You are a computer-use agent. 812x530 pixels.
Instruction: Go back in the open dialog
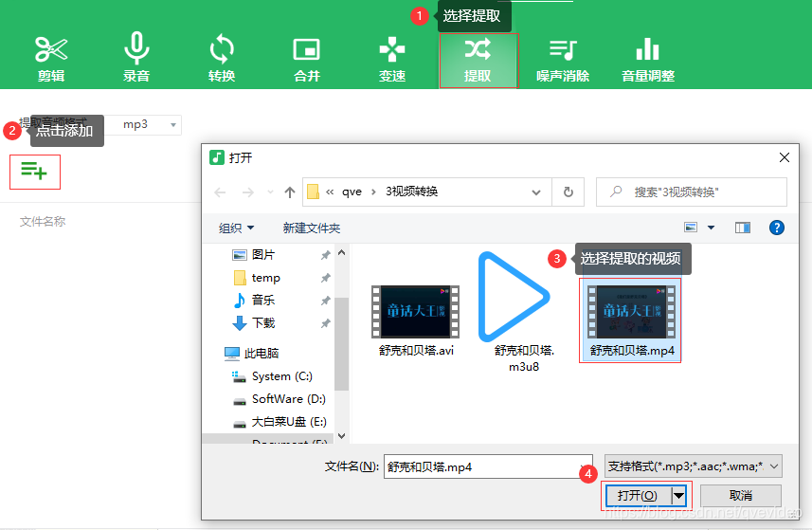pyautogui.click(x=220, y=192)
